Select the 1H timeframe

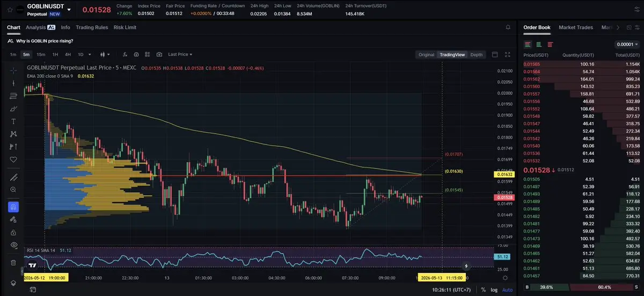pyautogui.click(x=55, y=54)
